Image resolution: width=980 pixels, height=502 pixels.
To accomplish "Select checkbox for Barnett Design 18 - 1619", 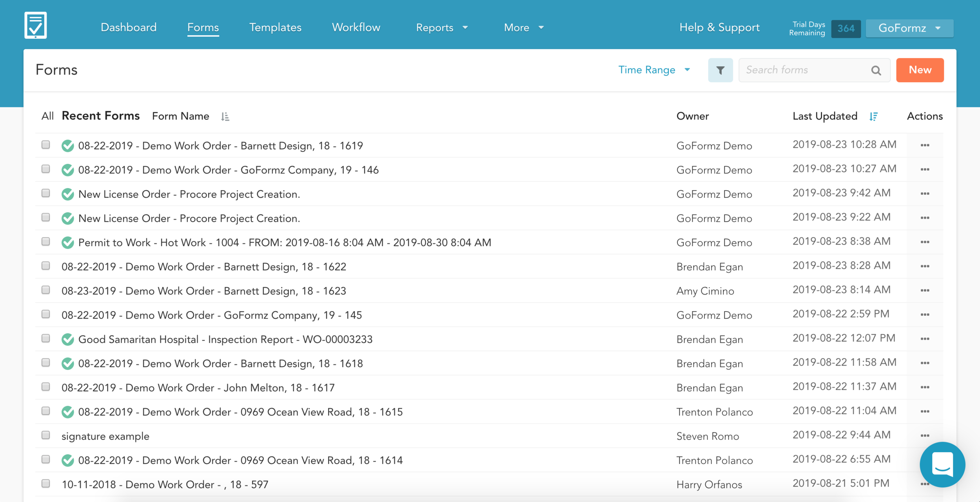I will (x=46, y=145).
